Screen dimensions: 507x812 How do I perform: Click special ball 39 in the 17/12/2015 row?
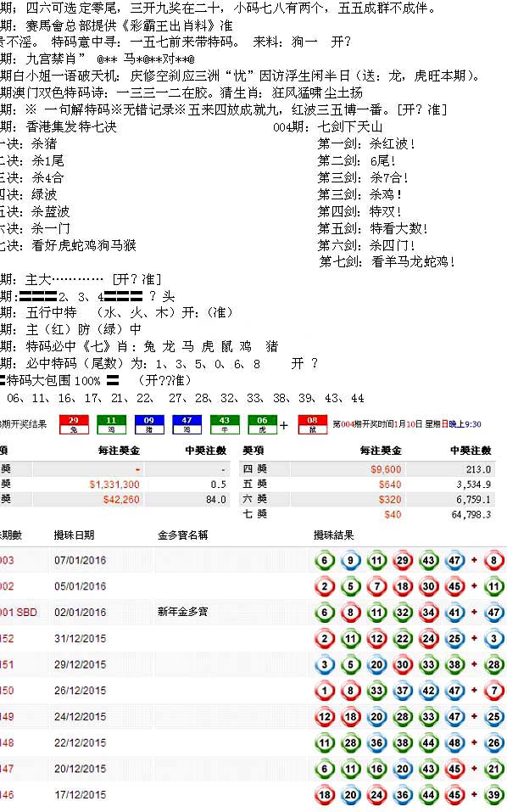tap(494, 794)
